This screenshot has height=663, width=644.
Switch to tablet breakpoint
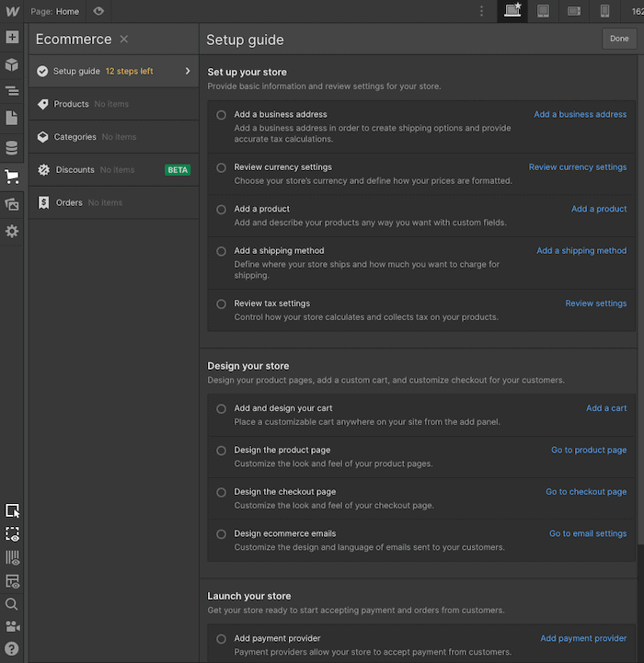[544, 11]
